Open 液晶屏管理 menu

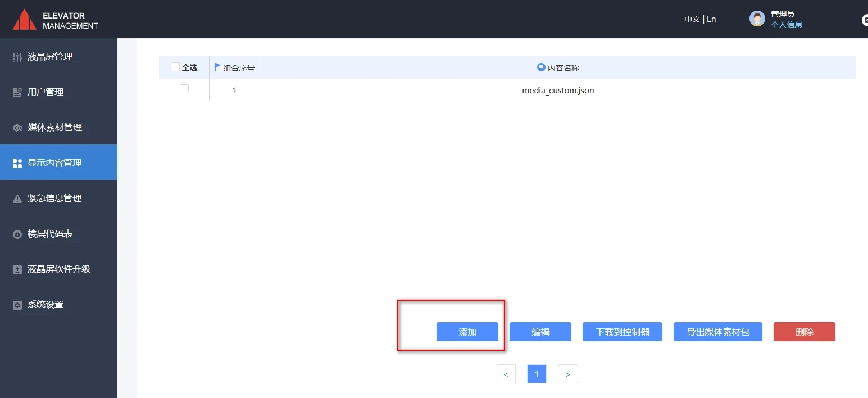point(58,57)
